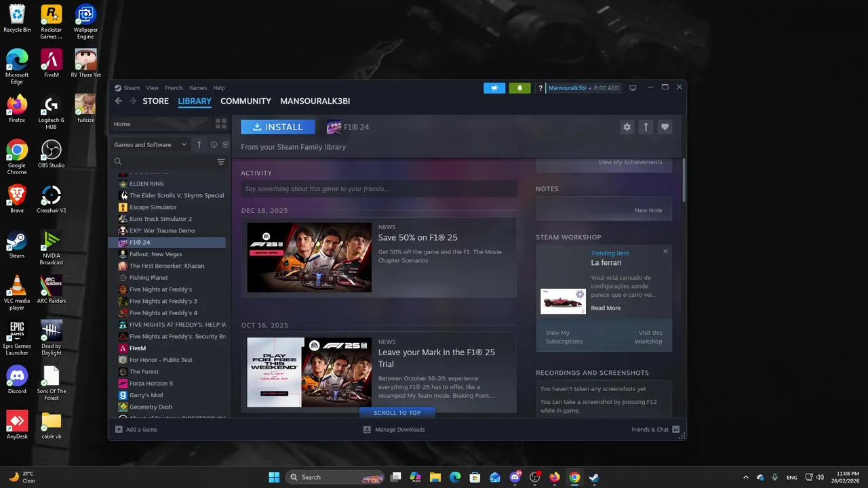The image size is (868, 488).
Task: Select ELDEN RING in the library list
Action: pyautogui.click(x=167, y=184)
